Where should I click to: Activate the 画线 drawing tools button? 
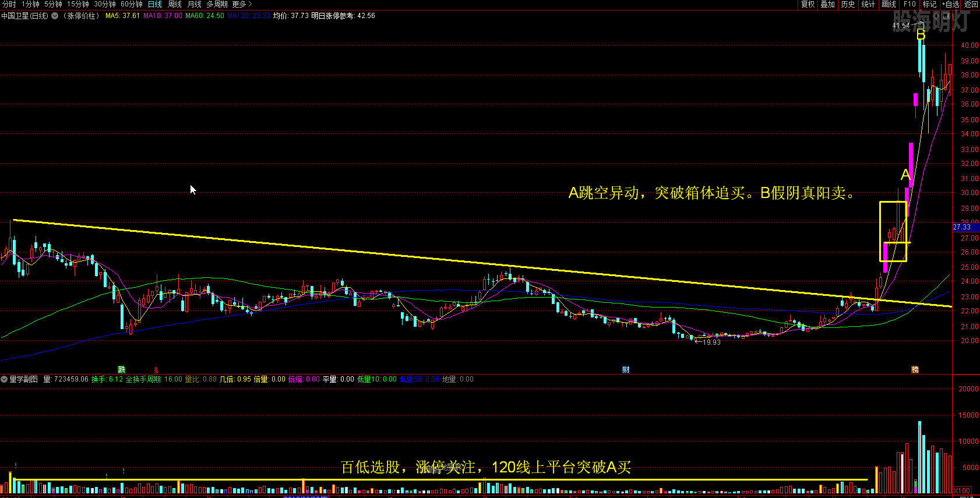point(889,4)
